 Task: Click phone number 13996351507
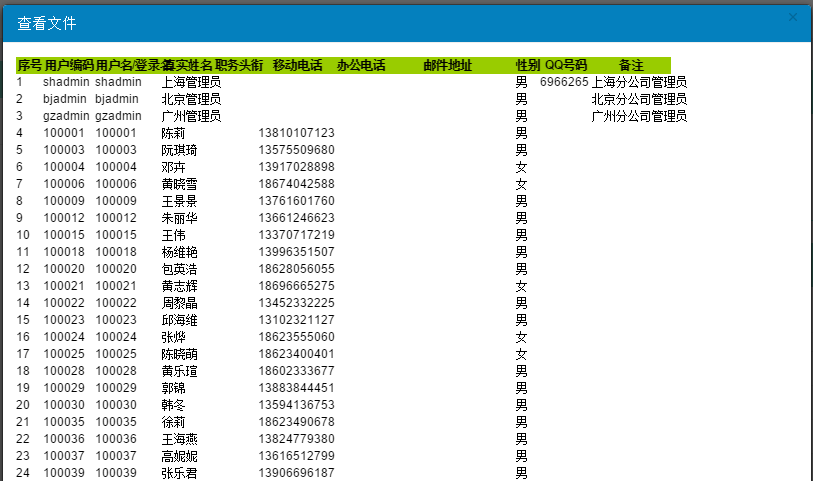[297, 252]
